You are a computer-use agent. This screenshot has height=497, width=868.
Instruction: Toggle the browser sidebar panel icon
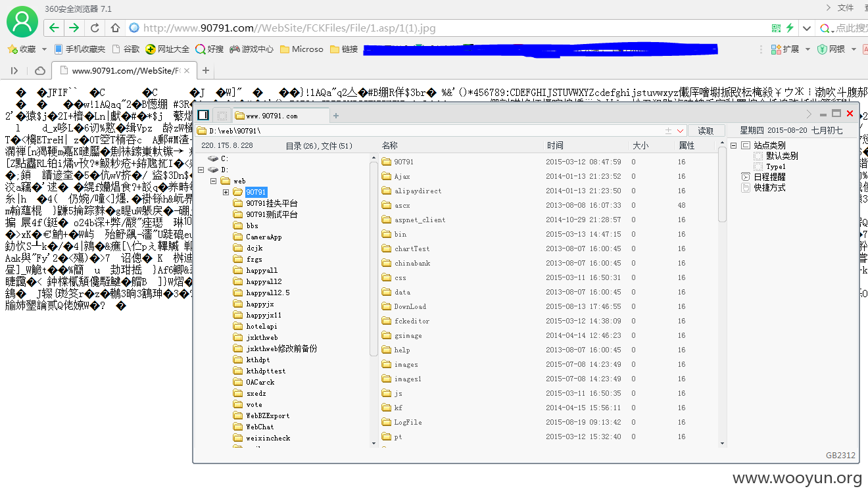tap(14, 70)
